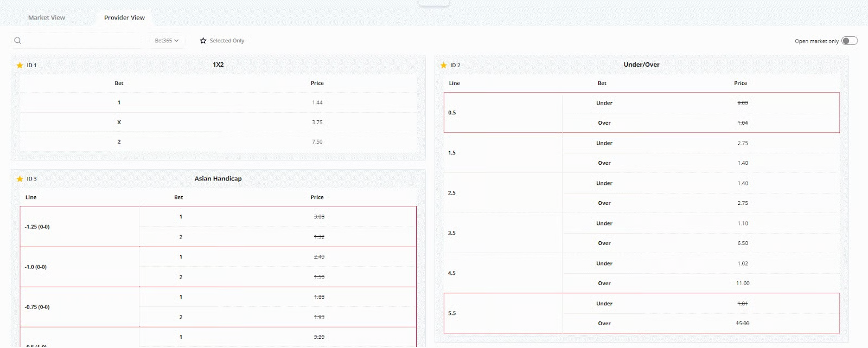This screenshot has height=348, width=868.
Task: Click the star icon beside ID 3
Action: click(x=20, y=179)
